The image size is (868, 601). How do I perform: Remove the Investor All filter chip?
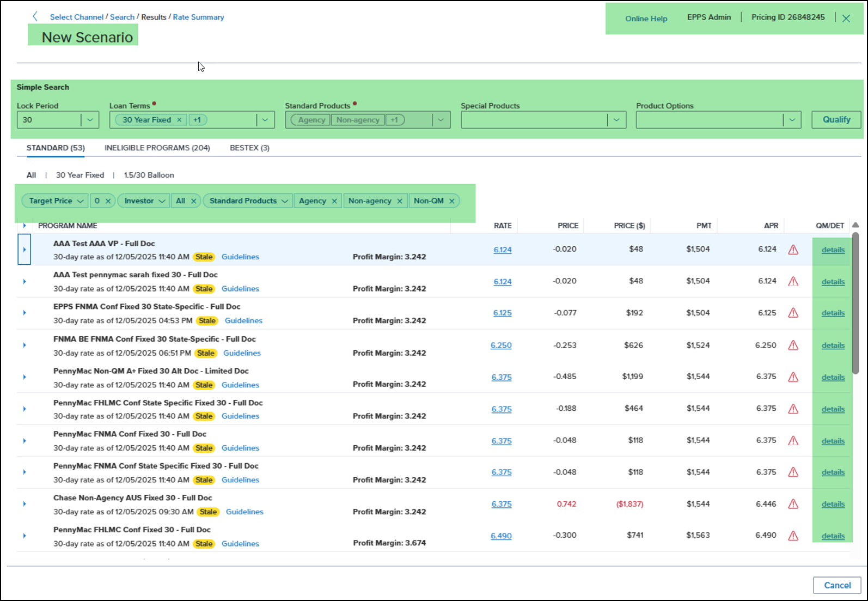pyautogui.click(x=193, y=201)
